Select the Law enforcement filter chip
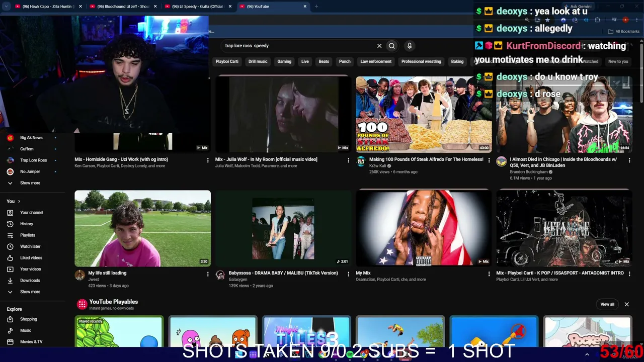Image resolution: width=644 pixels, height=362 pixels. 376,61
